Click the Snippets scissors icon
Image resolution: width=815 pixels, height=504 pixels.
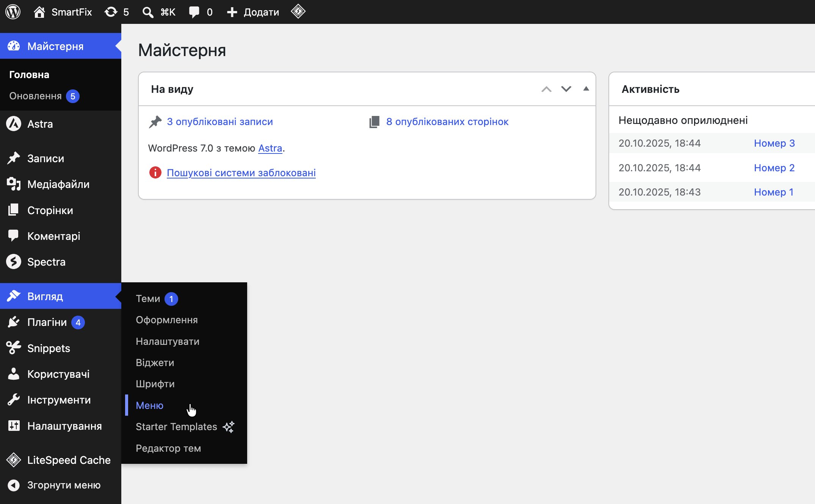pyautogui.click(x=14, y=348)
